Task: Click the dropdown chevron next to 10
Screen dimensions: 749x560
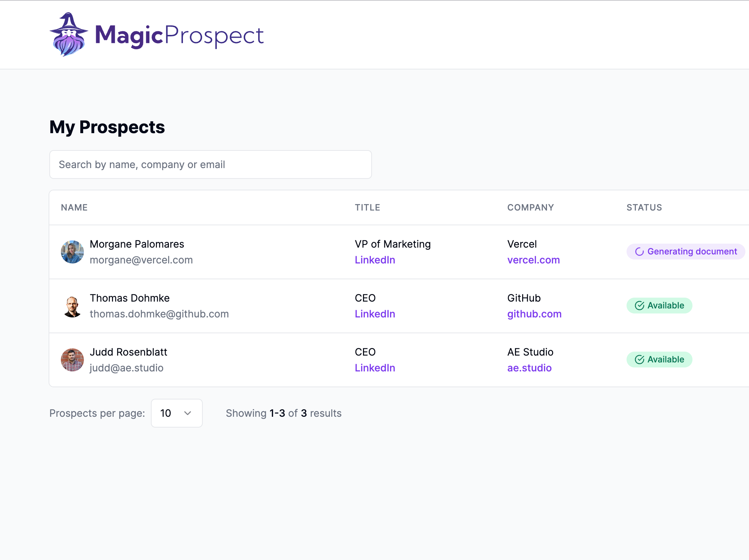Action: [x=188, y=413]
